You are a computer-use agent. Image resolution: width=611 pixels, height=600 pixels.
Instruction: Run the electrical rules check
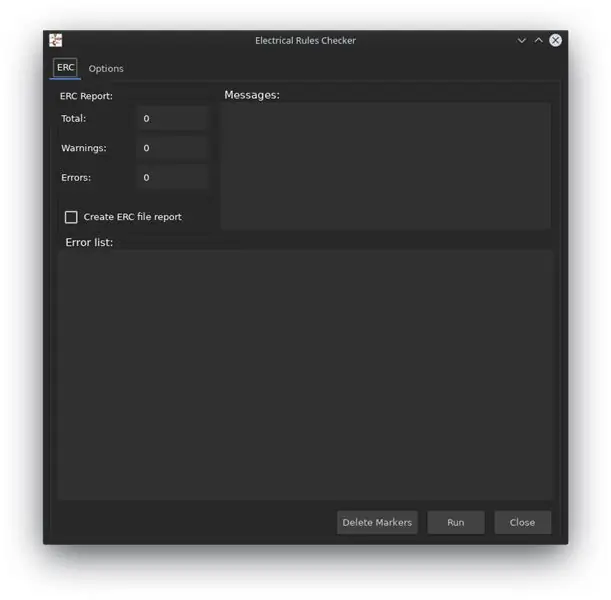456,522
